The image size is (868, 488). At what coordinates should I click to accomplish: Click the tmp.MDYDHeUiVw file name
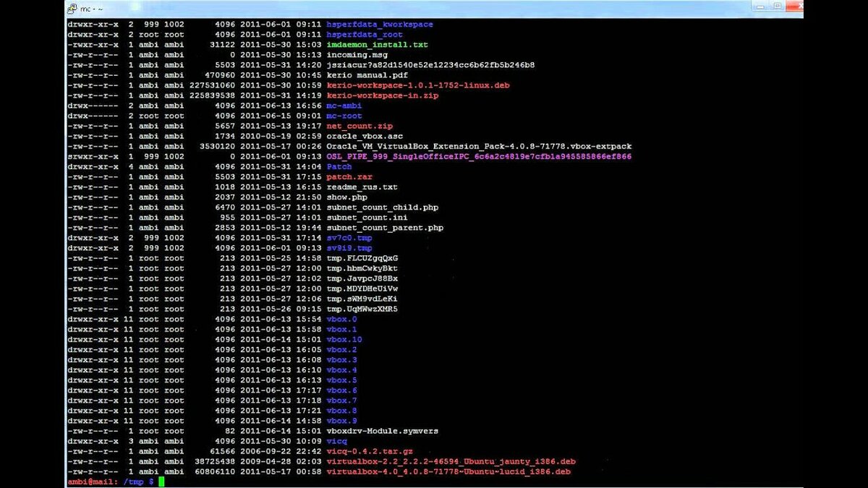click(362, 288)
